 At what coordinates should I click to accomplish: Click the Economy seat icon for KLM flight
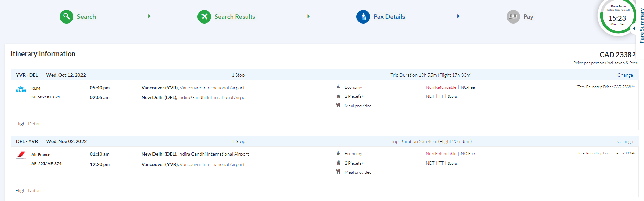[338, 87]
